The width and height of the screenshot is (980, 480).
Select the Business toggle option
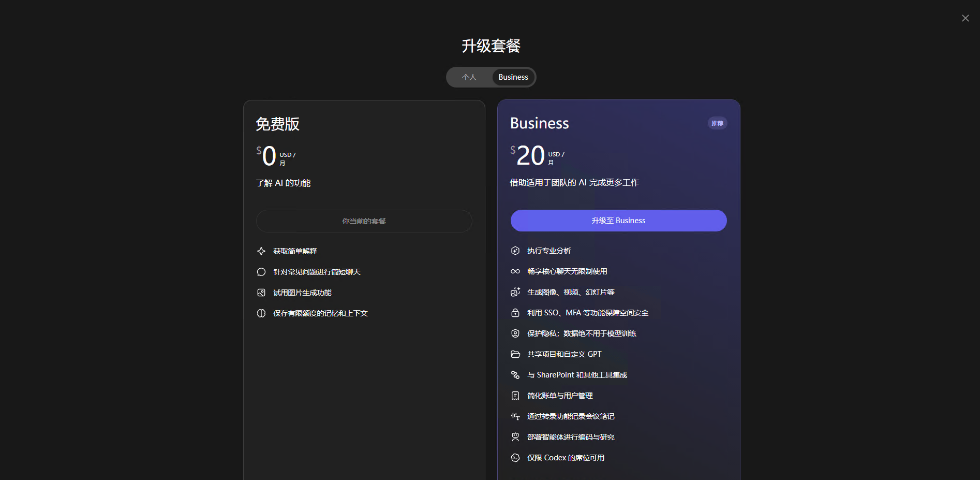512,77
